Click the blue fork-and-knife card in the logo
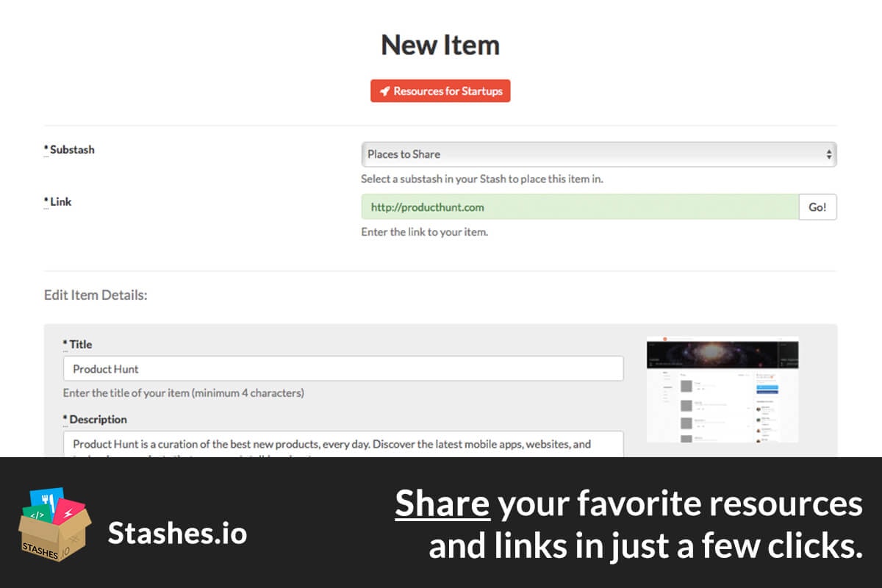 46,500
